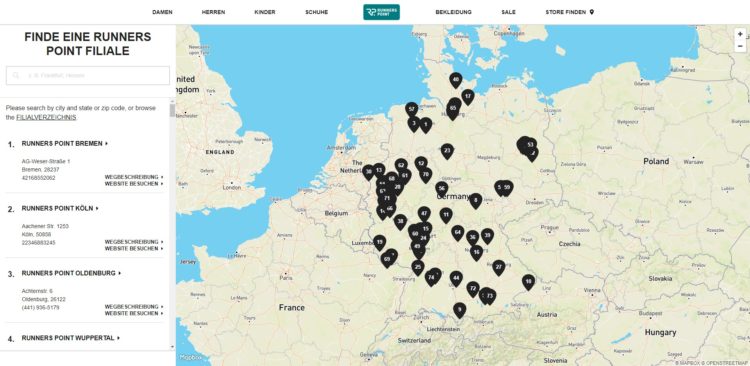Screen dimensions: 750x366
Task: Open the Sale menu
Action: [508, 12]
